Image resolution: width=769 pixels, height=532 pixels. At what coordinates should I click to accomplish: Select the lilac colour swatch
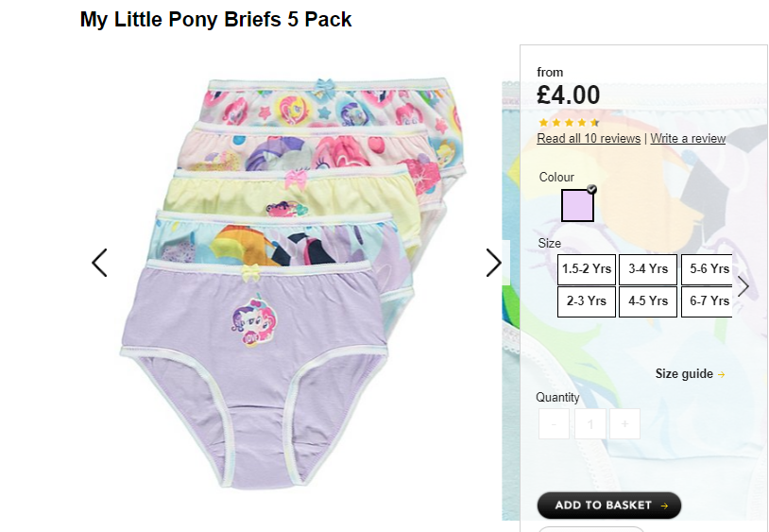(x=578, y=205)
